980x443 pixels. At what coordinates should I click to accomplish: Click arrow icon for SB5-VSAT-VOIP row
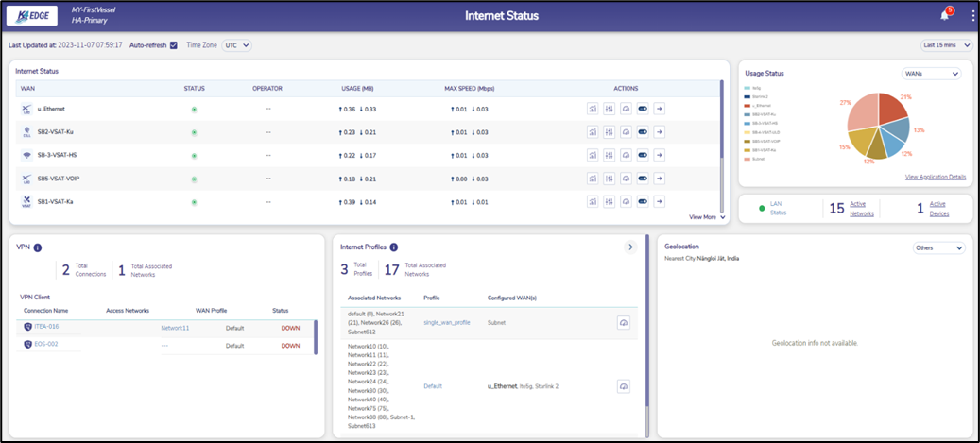coord(660,178)
